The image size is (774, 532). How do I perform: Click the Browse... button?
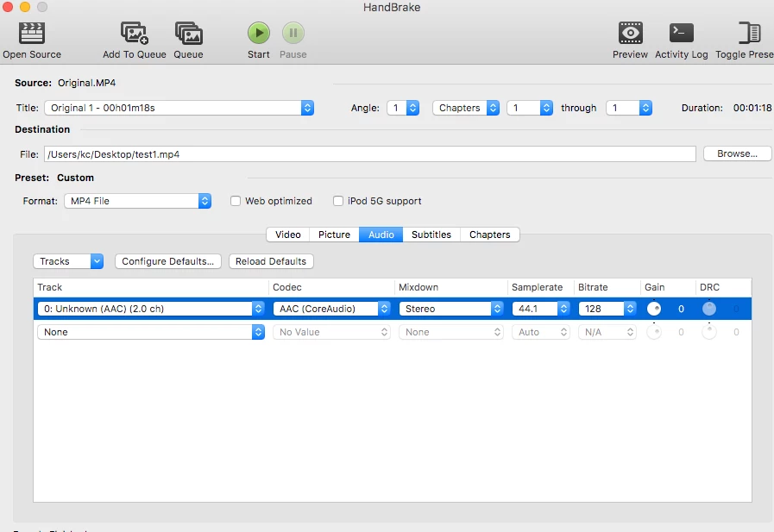click(737, 153)
